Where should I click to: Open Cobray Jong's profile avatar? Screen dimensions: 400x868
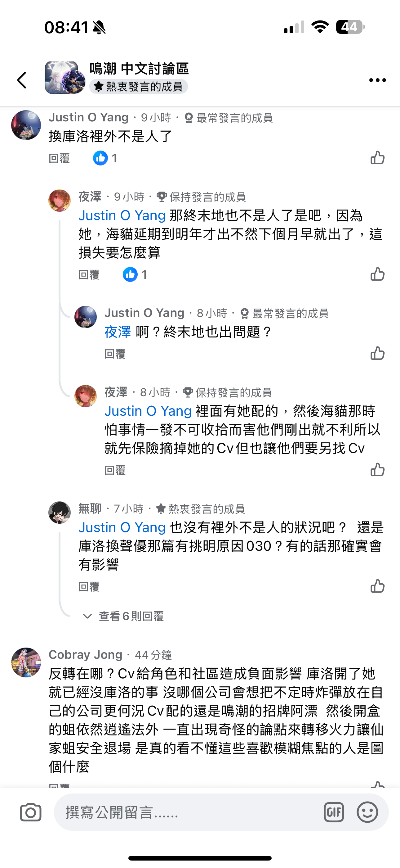click(x=26, y=662)
